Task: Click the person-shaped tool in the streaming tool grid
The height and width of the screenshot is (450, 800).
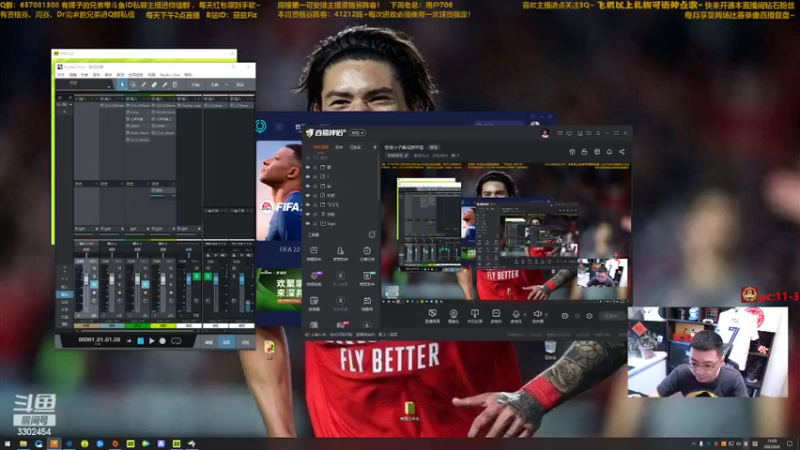Action: coord(340,251)
